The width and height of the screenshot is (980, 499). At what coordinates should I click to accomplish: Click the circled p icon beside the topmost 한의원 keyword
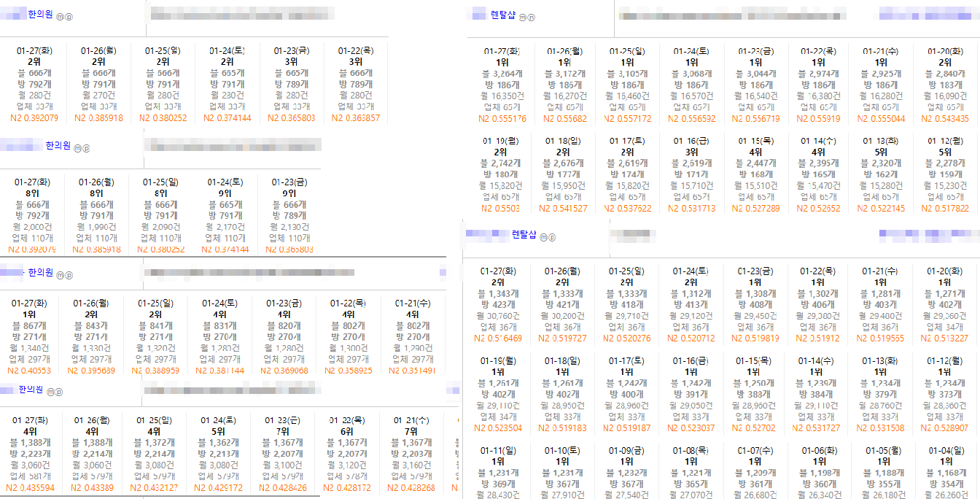point(68,16)
